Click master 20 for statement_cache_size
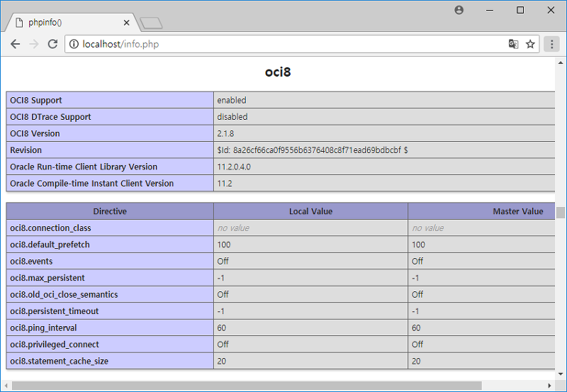Screen dimensions: 567x392 (x=416, y=361)
